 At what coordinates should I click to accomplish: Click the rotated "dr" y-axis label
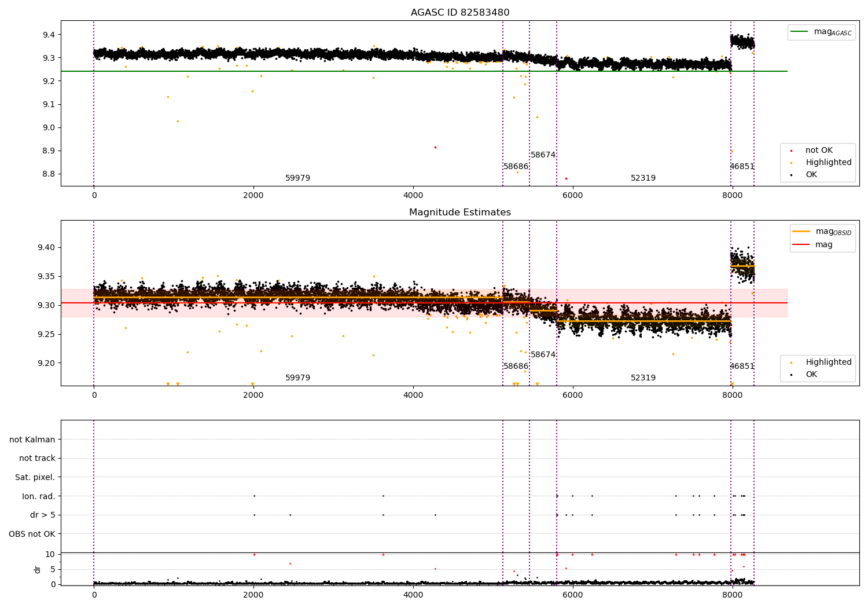(38, 569)
